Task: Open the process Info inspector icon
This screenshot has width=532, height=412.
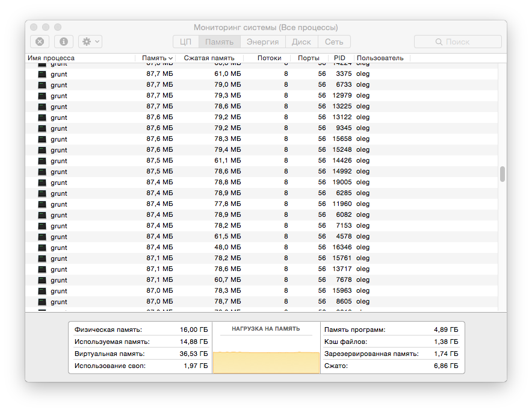Action: [x=63, y=42]
